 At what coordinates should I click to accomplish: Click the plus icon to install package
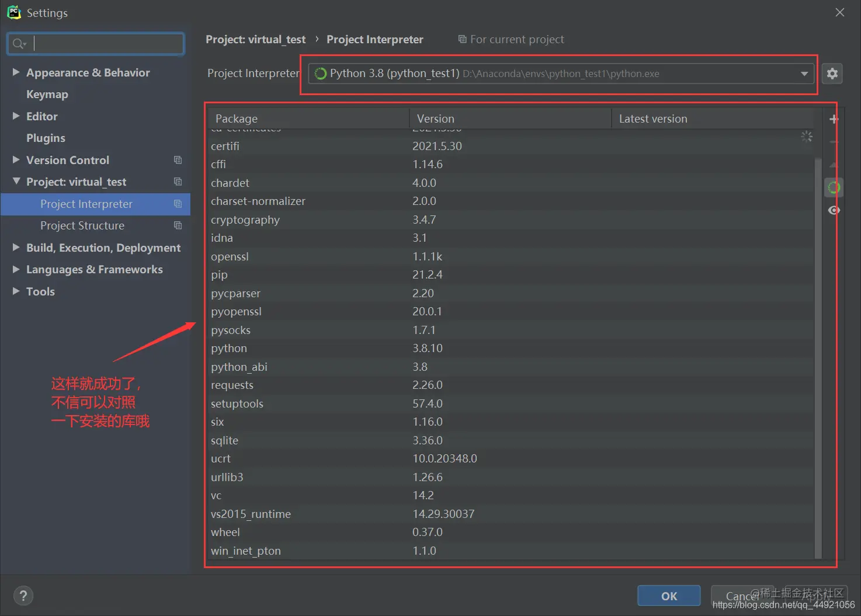coord(834,119)
